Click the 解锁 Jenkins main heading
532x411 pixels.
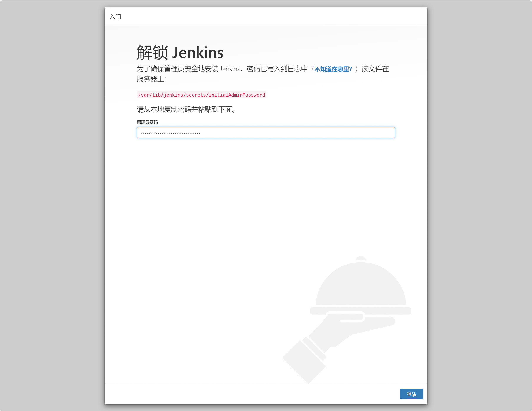[180, 52]
